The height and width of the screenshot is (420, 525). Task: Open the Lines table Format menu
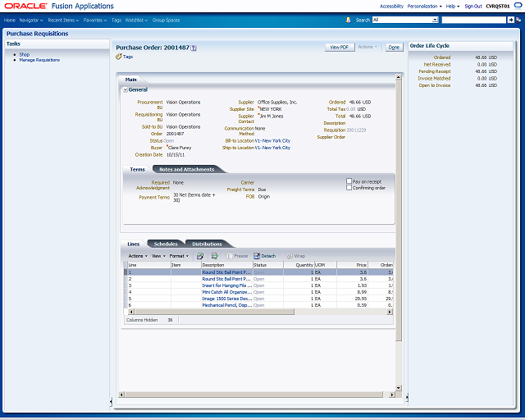(179, 256)
